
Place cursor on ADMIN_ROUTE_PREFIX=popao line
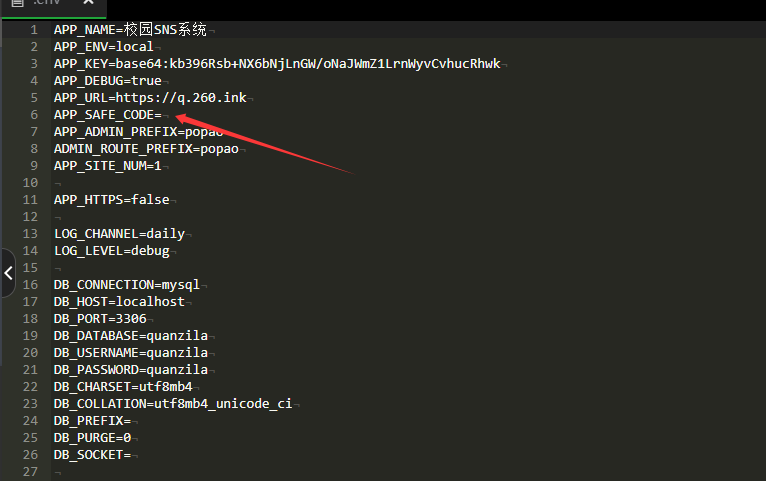tap(146, 149)
